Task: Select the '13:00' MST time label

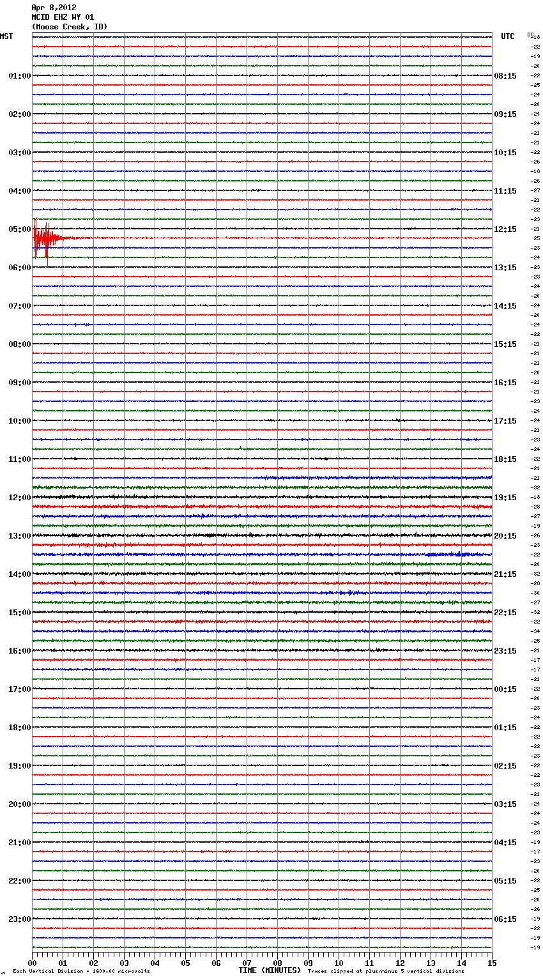Action: tap(20, 536)
